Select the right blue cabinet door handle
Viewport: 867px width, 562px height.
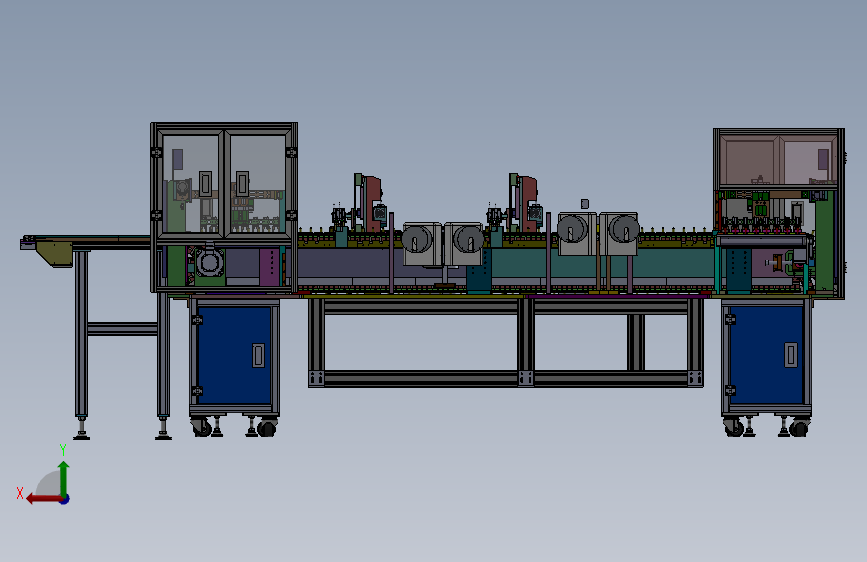pyautogui.click(x=791, y=355)
